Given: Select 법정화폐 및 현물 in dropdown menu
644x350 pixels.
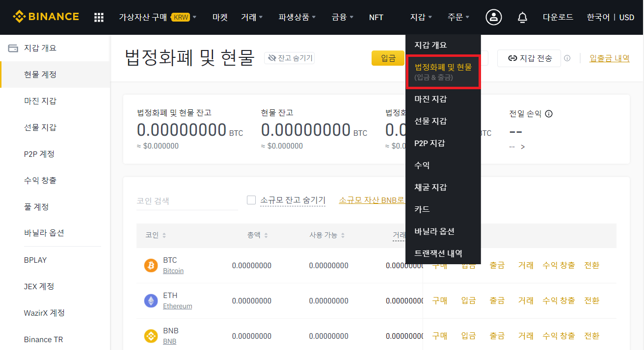Looking at the screenshot, I should click(443, 72).
